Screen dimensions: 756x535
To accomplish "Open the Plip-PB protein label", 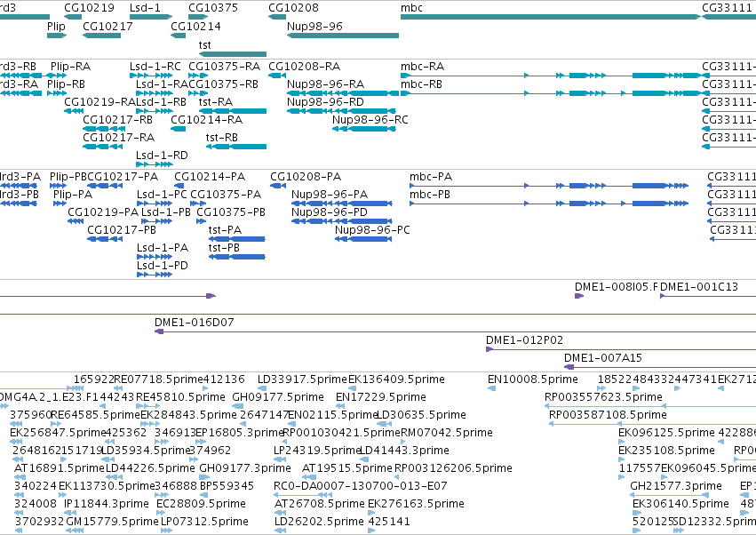I will (x=68, y=177).
